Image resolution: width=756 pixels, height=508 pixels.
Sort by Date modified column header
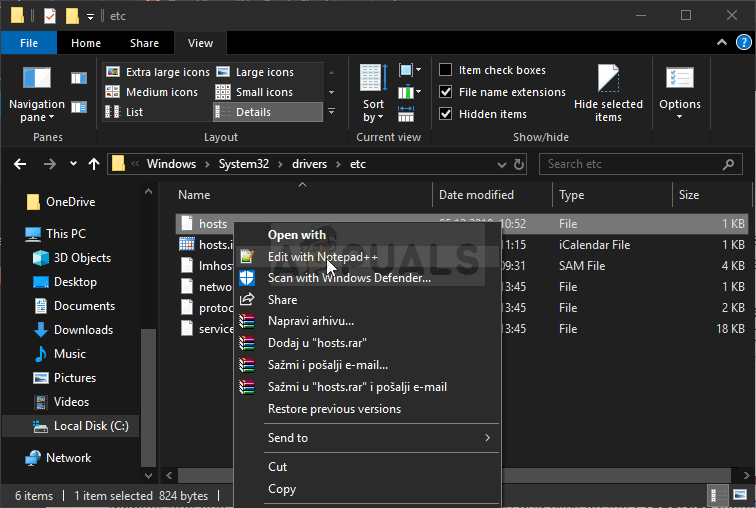point(476,195)
